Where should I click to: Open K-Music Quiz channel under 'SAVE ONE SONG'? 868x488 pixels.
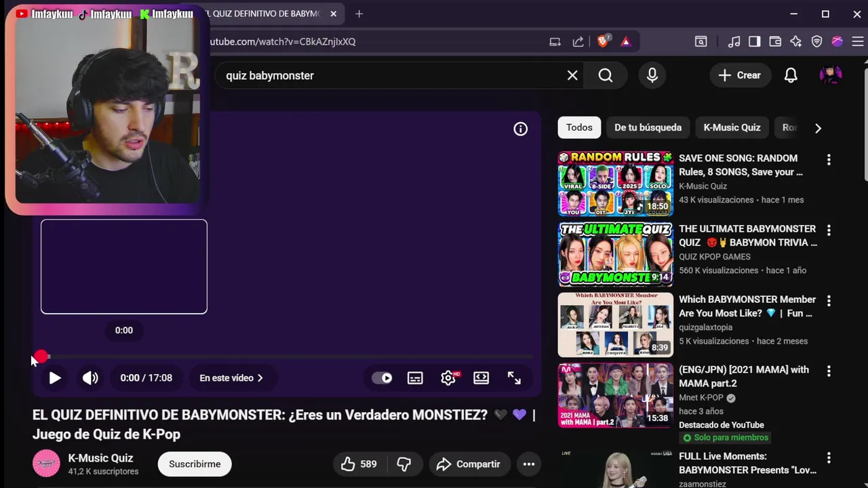703,186
